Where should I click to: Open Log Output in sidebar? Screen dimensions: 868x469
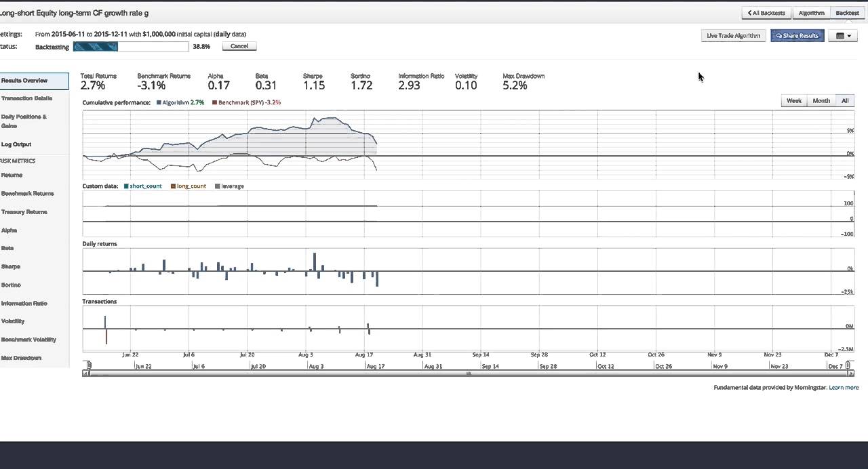click(x=16, y=144)
